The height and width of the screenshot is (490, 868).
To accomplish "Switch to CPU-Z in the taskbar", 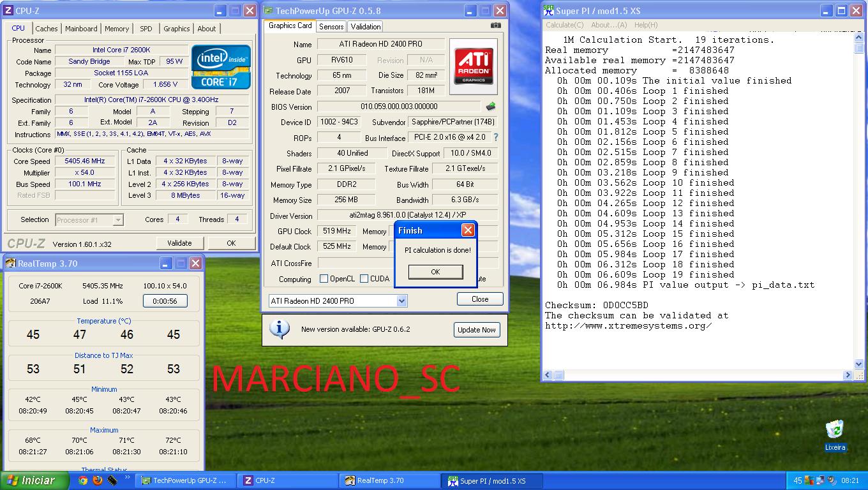I will pos(288,480).
